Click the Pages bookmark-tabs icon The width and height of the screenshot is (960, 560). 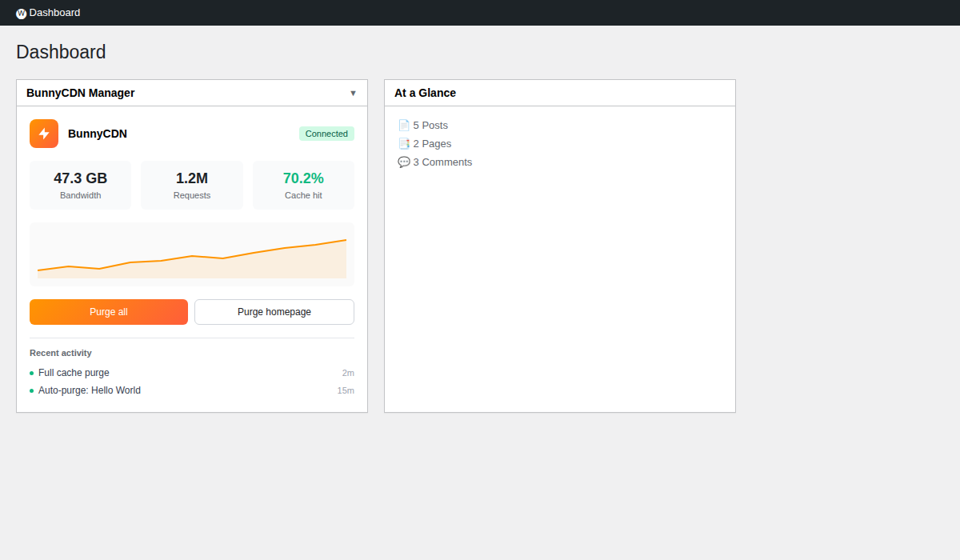(x=404, y=144)
